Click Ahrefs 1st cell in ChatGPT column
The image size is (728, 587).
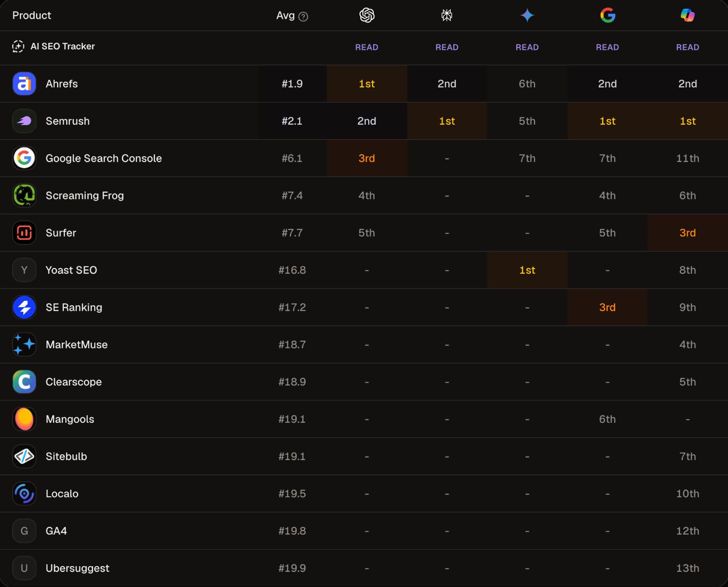[367, 83]
